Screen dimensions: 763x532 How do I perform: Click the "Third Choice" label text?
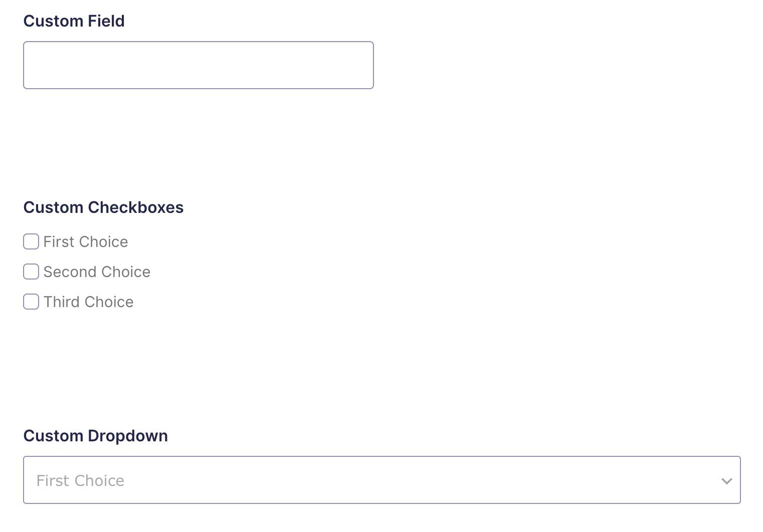pyautogui.click(x=88, y=302)
